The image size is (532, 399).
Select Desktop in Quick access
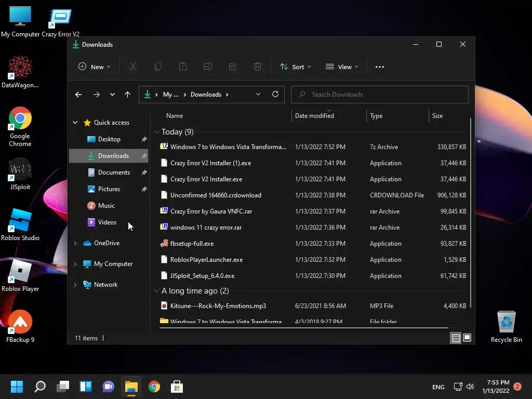(109, 139)
